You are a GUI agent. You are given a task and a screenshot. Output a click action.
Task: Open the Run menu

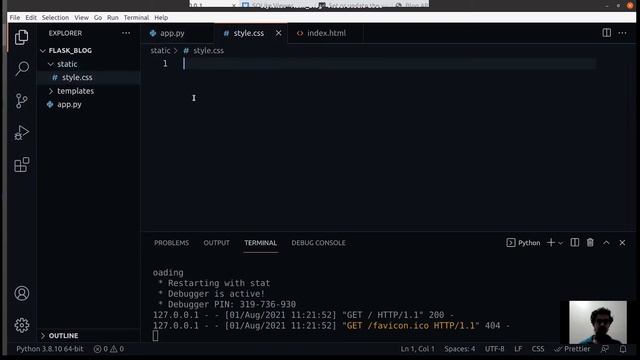pos(113,18)
